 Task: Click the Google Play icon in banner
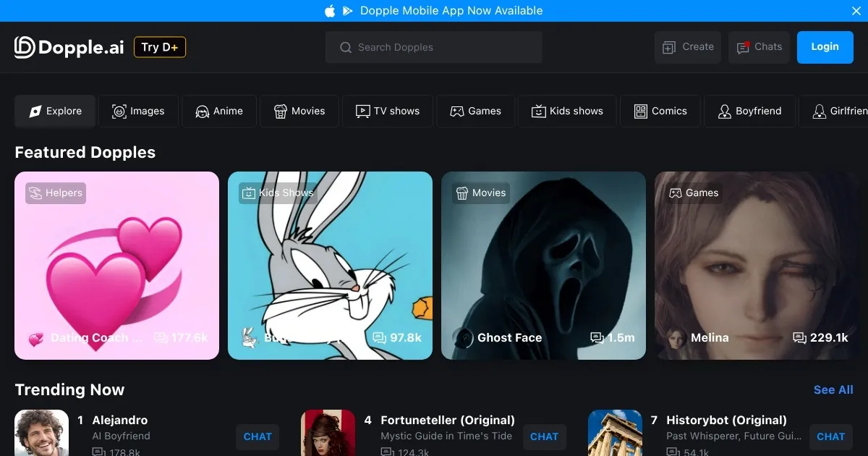(x=348, y=11)
